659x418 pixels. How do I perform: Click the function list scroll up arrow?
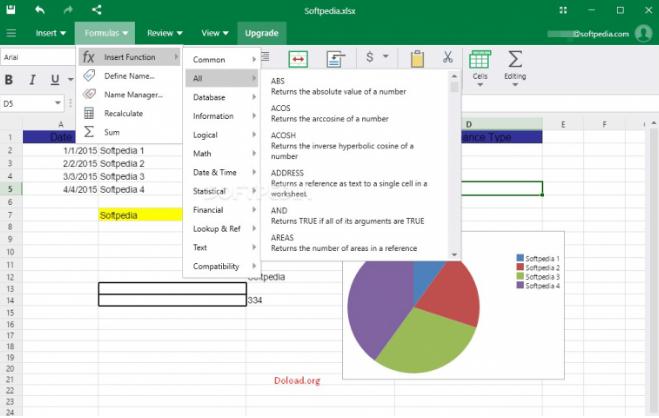click(x=454, y=76)
